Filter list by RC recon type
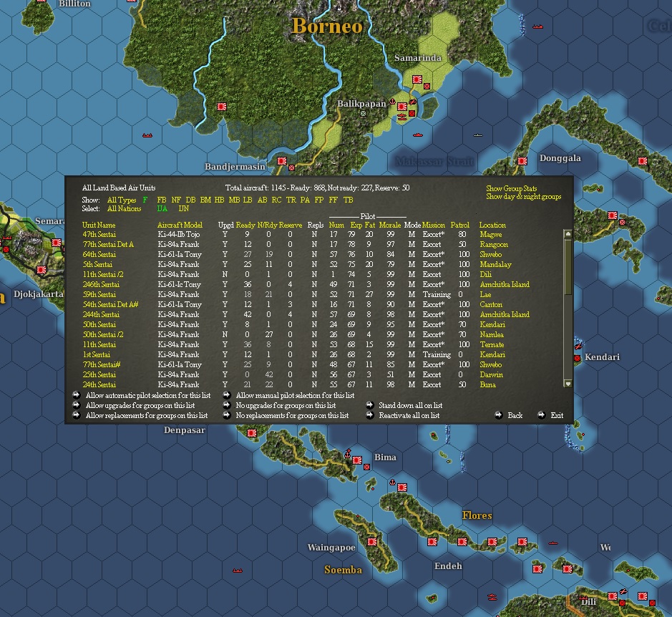 point(276,200)
